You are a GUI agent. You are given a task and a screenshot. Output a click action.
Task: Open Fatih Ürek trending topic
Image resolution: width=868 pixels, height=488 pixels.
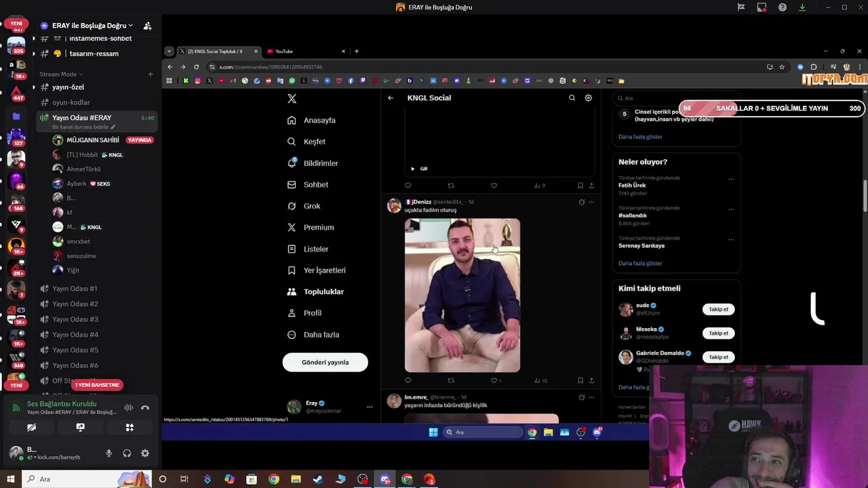click(632, 185)
